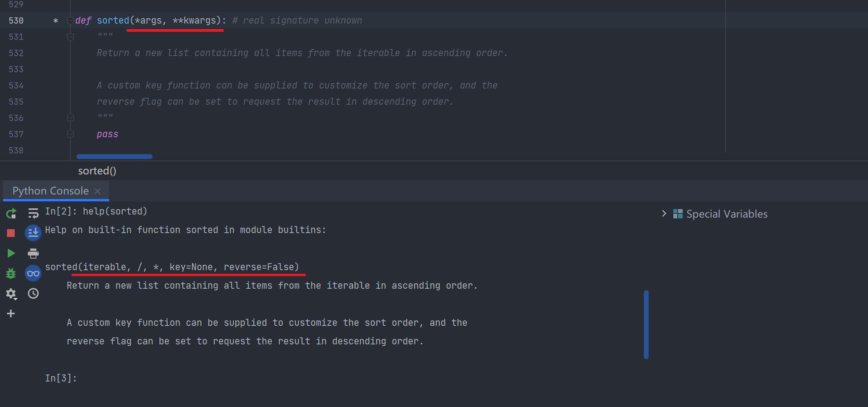Open console command history clock icon

pyautogui.click(x=33, y=293)
